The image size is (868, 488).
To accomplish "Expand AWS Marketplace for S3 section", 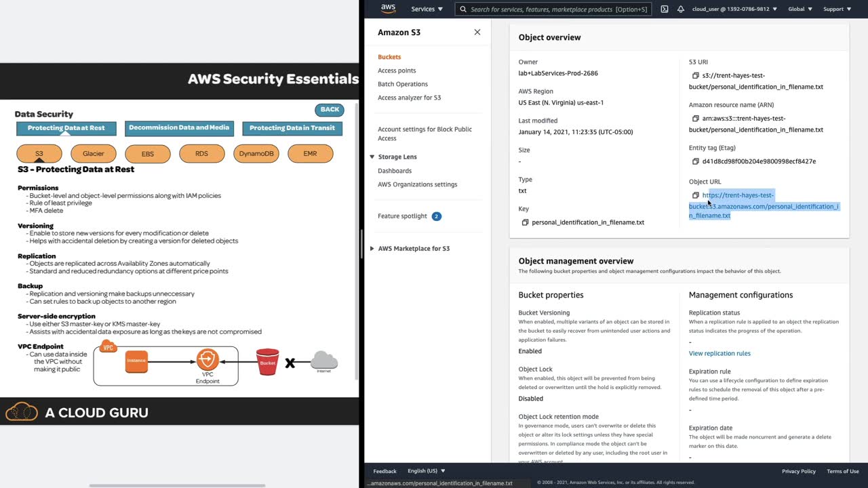I will [x=372, y=249].
